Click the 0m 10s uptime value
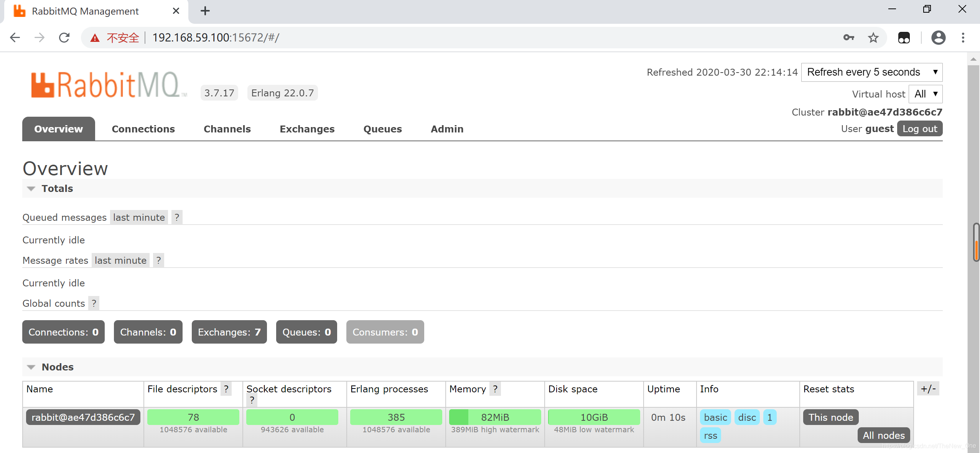The height and width of the screenshot is (453, 980). pyautogui.click(x=668, y=417)
